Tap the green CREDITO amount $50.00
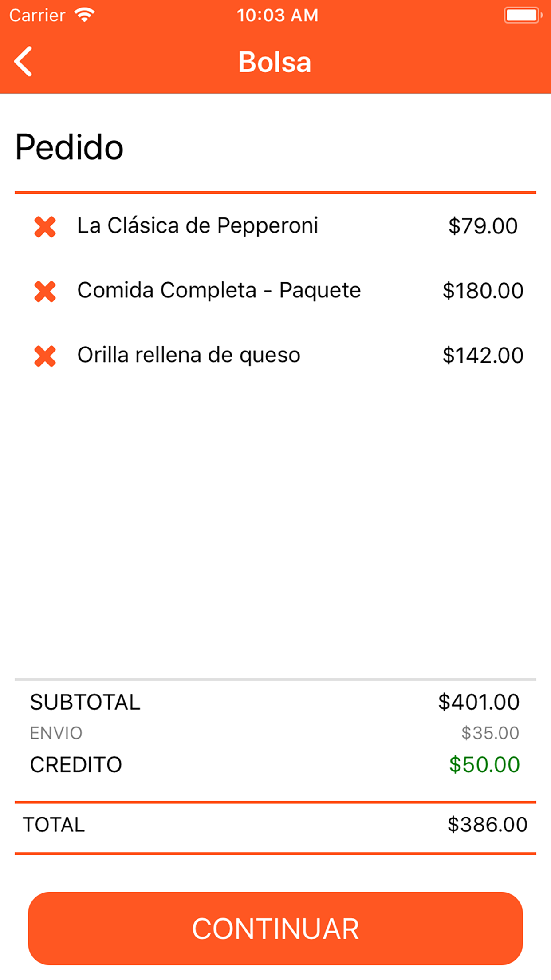The height and width of the screenshot is (980, 551). [x=484, y=764]
